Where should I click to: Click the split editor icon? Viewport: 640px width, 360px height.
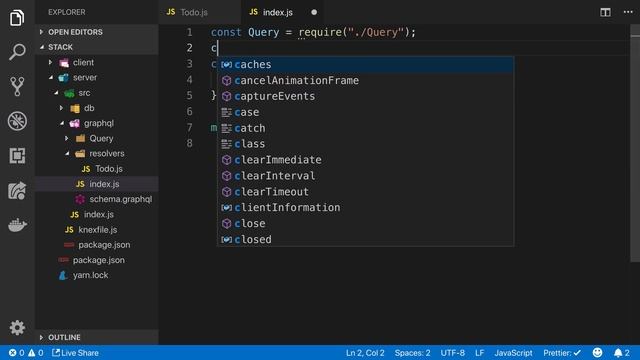[x=605, y=12]
